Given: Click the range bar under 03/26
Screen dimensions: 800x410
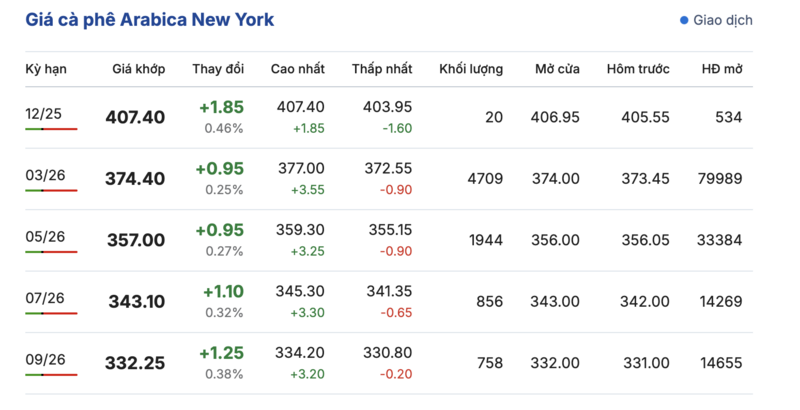Looking at the screenshot, I should (51, 191).
